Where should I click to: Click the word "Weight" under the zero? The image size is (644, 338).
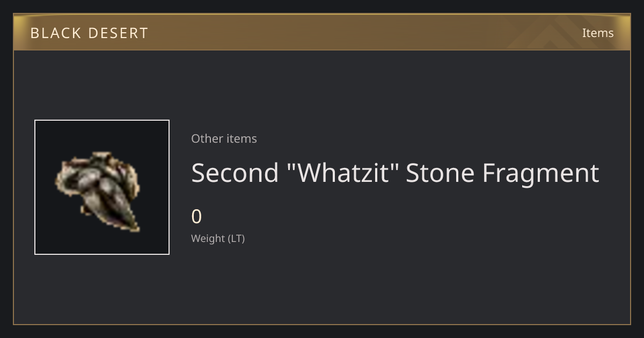[x=208, y=239]
